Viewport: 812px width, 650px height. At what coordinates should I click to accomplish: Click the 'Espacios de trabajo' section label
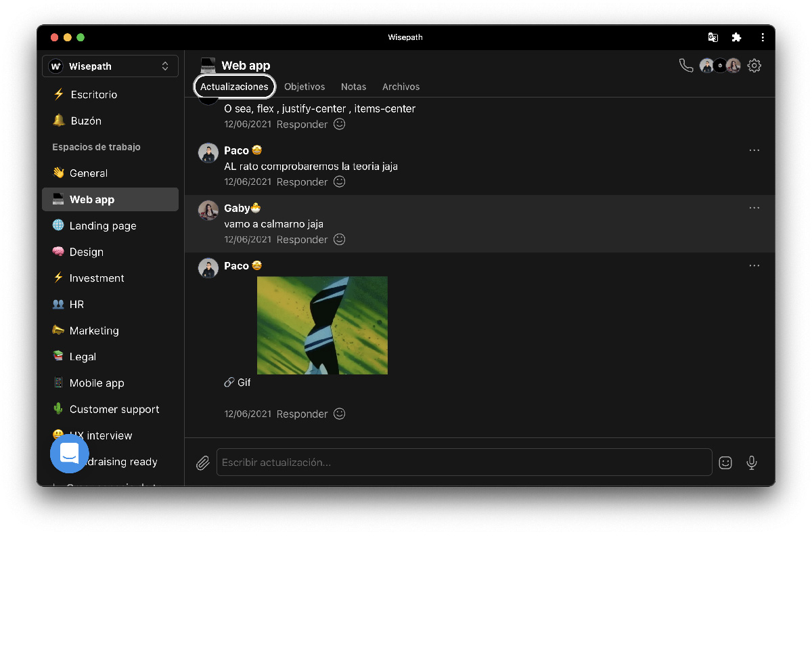(x=96, y=147)
